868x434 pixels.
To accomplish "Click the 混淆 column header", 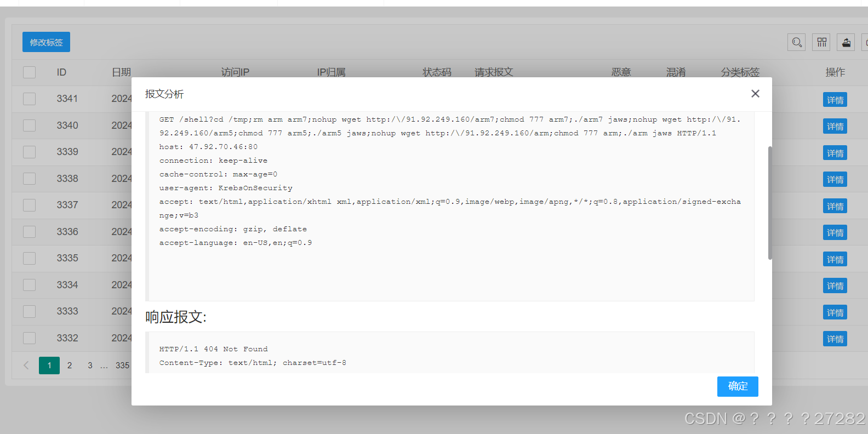I will click(676, 72).
